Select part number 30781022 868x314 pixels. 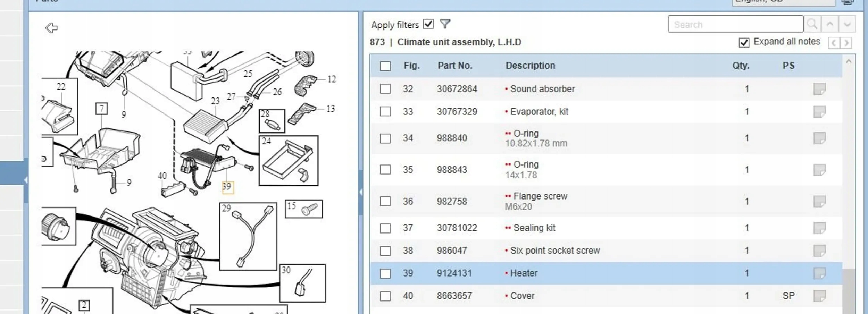click(x=457, y=228)
